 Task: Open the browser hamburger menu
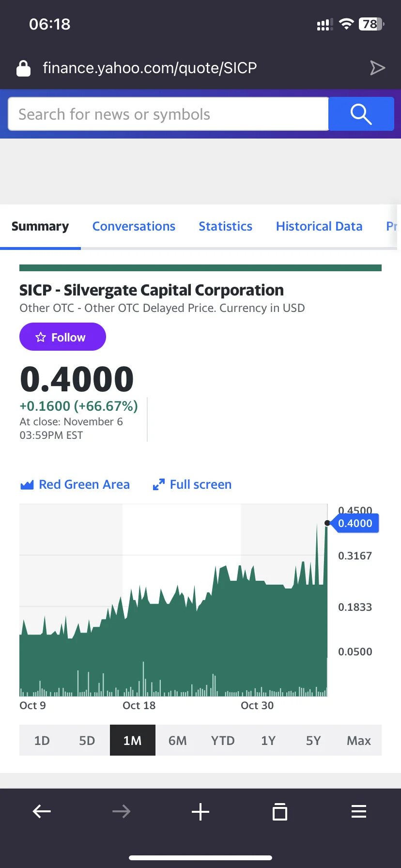click(359, 811)
